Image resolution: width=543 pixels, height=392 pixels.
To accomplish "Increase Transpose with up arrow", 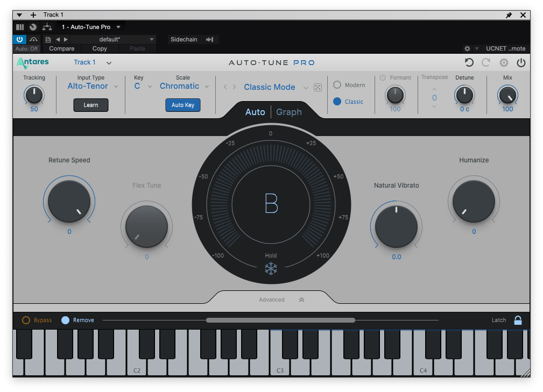I will (434, 89).
